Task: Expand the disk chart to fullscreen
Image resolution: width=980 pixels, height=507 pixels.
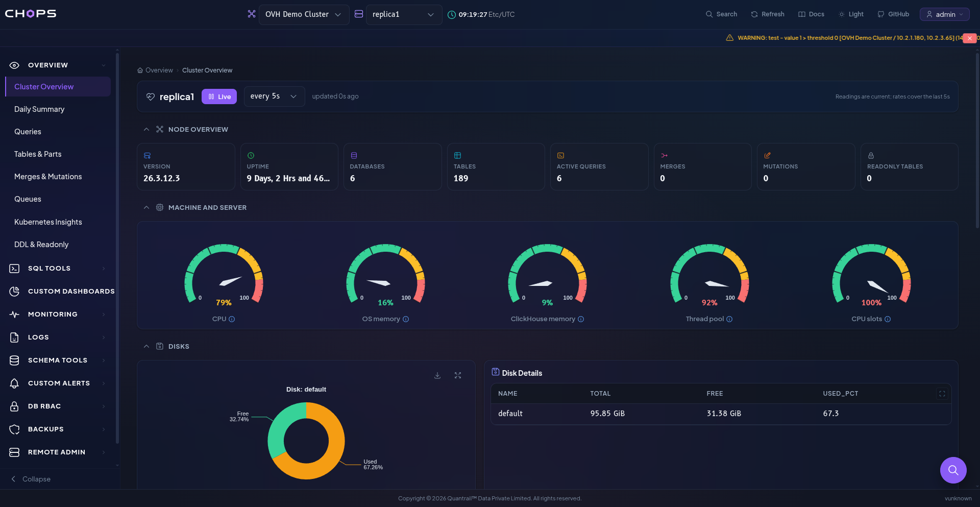Action: pyautogui.click(x=458, y=375)
